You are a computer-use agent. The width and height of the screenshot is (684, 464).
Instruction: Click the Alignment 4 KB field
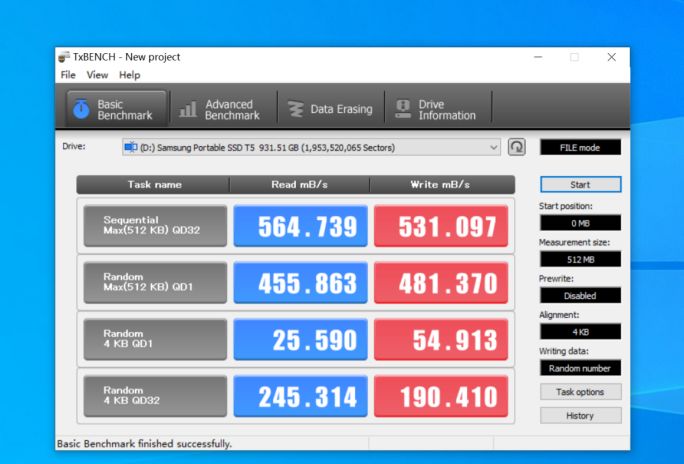pyautogui.click(x=580, y=332)
